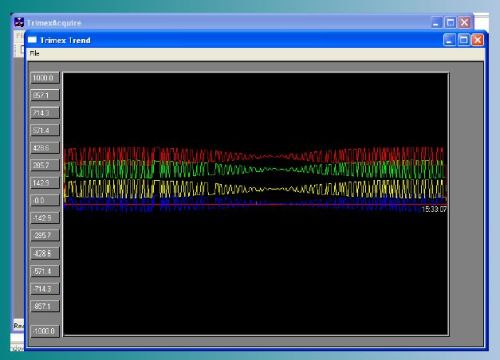Select the positive 857.1 scale button
Screen dimensions: 500x360
coord(45,95)
